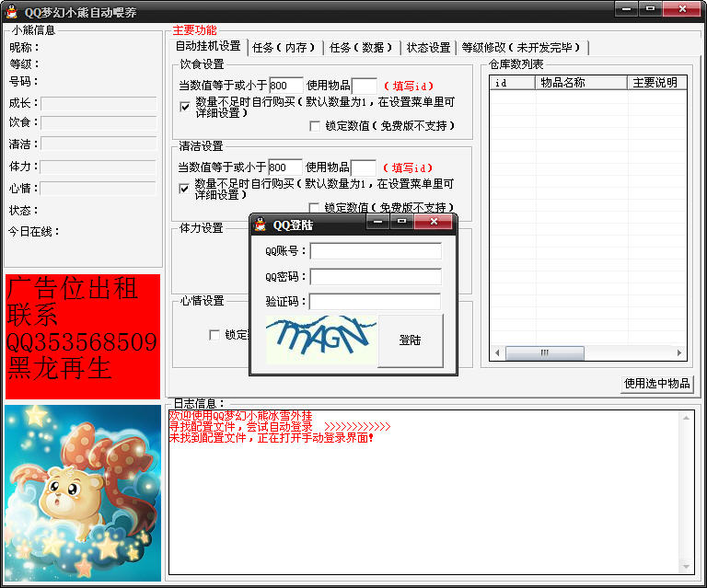Maximize the main QQ梦幻小熊 window
Viewport: 707px width, 588px height.
coord(650,8)
